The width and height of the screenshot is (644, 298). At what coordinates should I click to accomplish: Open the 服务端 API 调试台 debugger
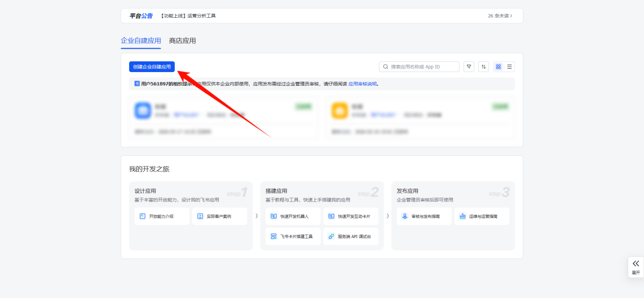tap(351, 236)
